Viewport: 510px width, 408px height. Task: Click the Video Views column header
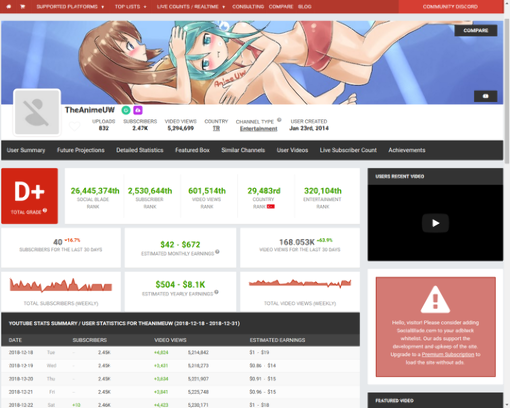[170, 340]
